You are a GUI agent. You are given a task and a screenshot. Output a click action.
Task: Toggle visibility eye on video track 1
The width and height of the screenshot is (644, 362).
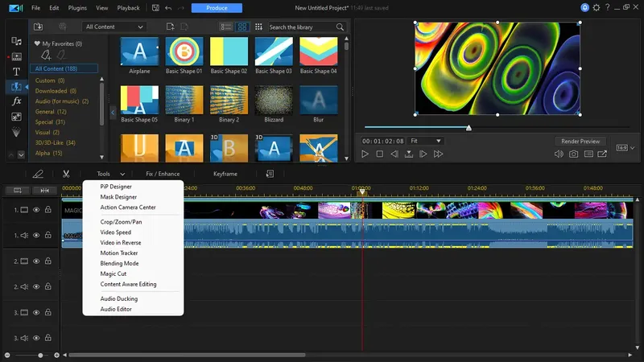tap(36, 210)
